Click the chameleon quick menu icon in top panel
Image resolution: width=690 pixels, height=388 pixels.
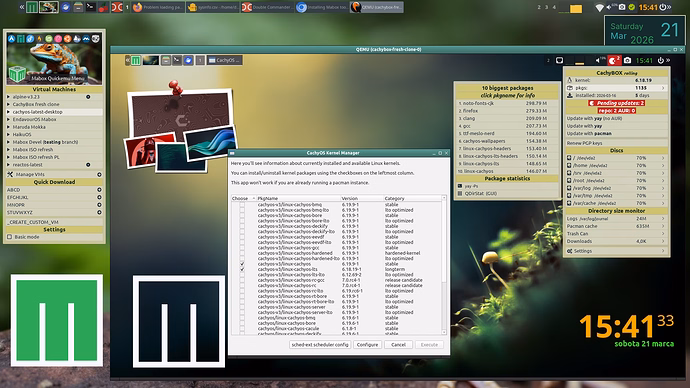(48, 7)
